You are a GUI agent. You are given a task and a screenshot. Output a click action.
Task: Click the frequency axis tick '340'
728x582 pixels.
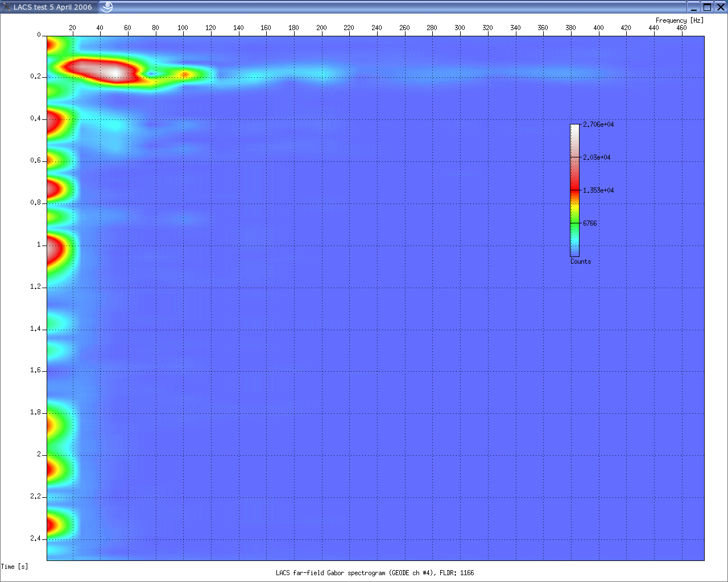pos(515,28)
